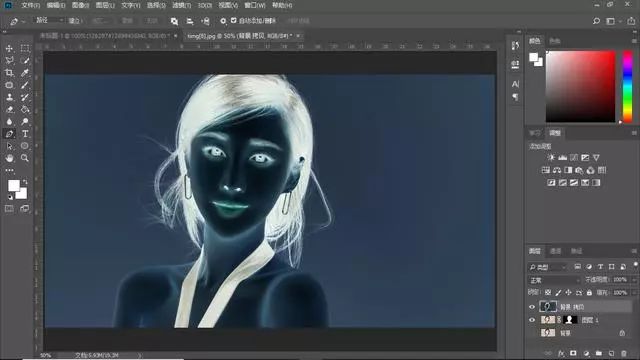Open pen tool mode dropdown in options bar

(49, 20)
